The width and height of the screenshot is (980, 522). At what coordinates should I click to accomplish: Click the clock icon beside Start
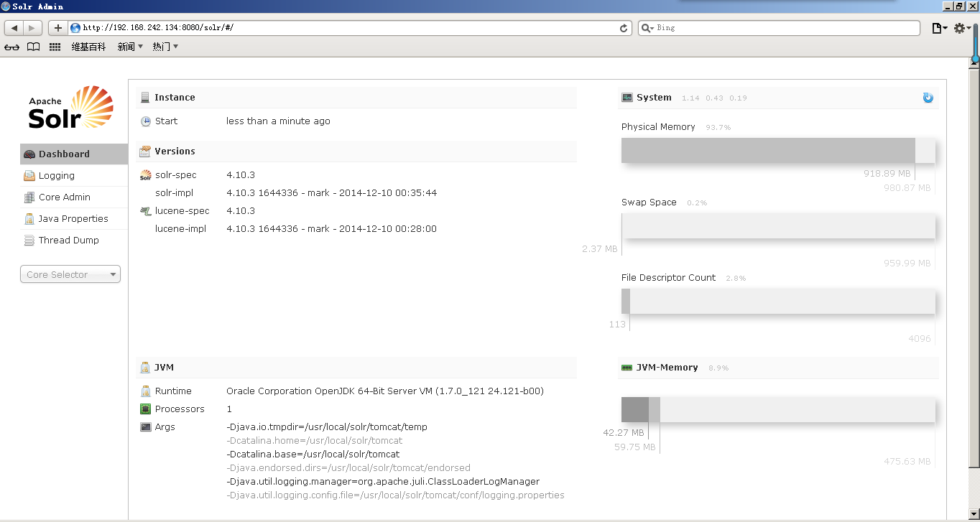tap(146, 121)
